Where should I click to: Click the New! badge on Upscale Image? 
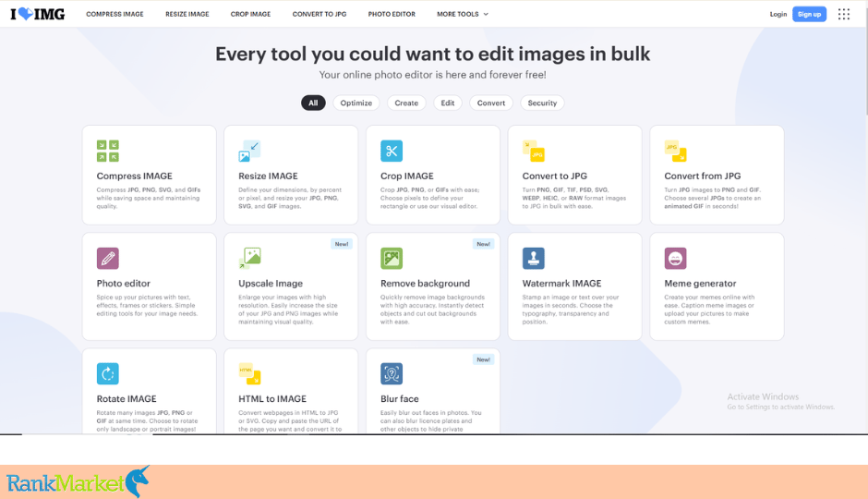click(342, 244)
